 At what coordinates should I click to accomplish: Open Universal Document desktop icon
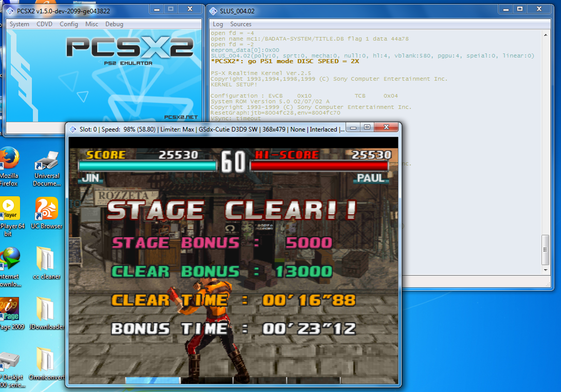point(46,168)
